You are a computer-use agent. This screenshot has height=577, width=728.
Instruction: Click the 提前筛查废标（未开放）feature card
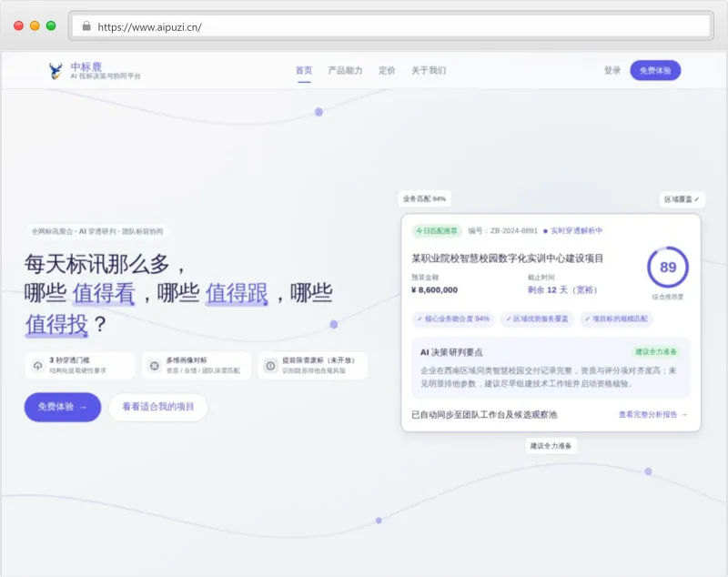pos(313,366)
